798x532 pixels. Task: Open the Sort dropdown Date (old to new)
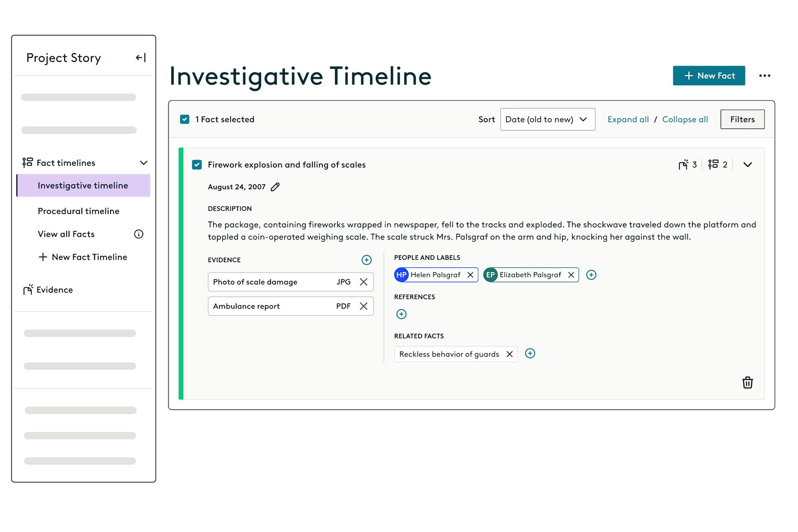coord(547,119)
